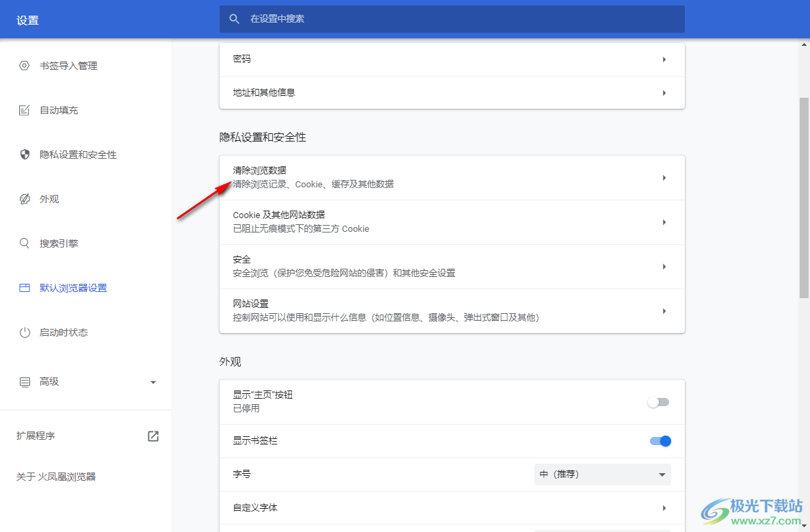Click the 外观 section heading in main panel
This screenshot has height=532, width=810.
[x=230, y=362]
